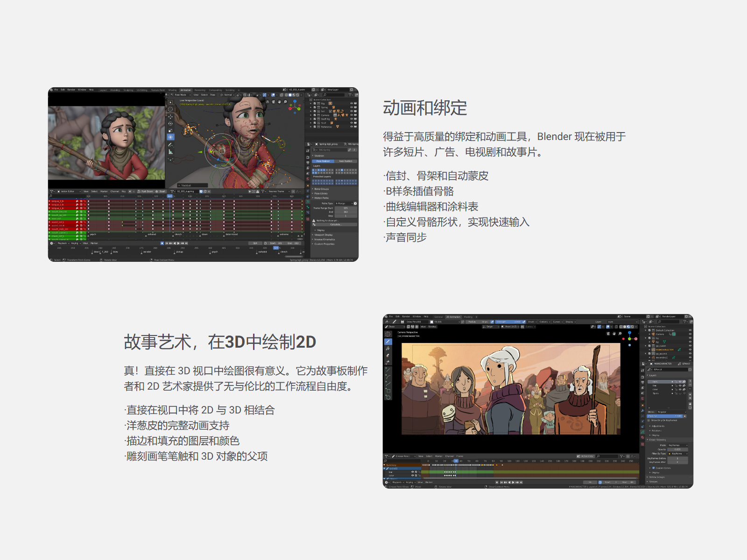Click the Stash button
Image resolution: width=747 pixels, height=560 pixels.
(161, 191)
